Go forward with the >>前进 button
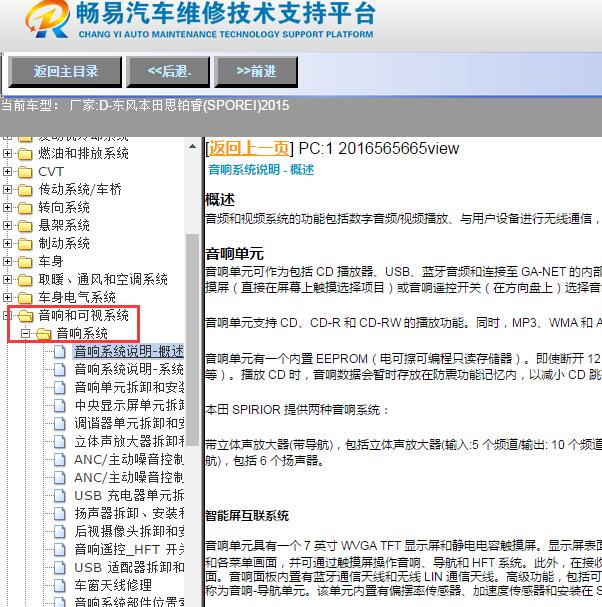The image size is (602, 607). pyautogui.click(x=256, y=72)
